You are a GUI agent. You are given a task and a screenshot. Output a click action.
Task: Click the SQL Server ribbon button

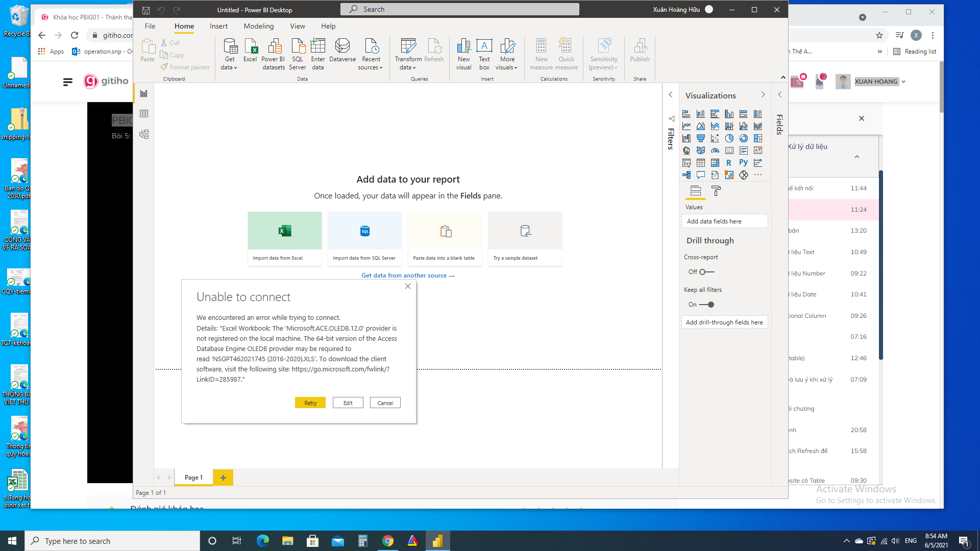click(298, 54)
